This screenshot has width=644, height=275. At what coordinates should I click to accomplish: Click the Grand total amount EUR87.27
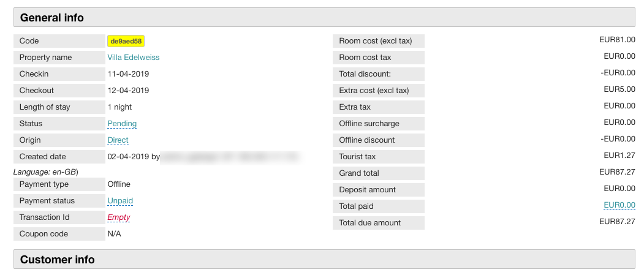[x=617, y=173]
